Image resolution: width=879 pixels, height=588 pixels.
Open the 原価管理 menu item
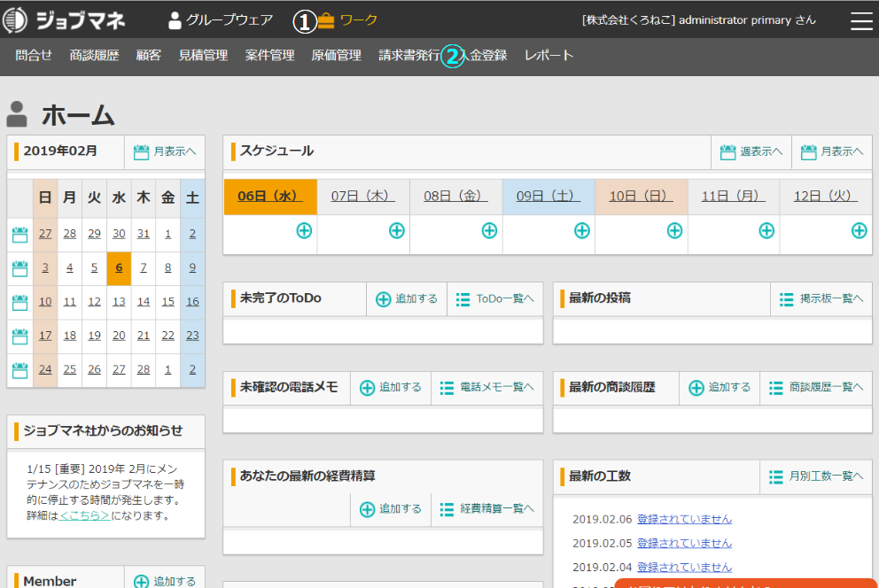click(337, 55)
